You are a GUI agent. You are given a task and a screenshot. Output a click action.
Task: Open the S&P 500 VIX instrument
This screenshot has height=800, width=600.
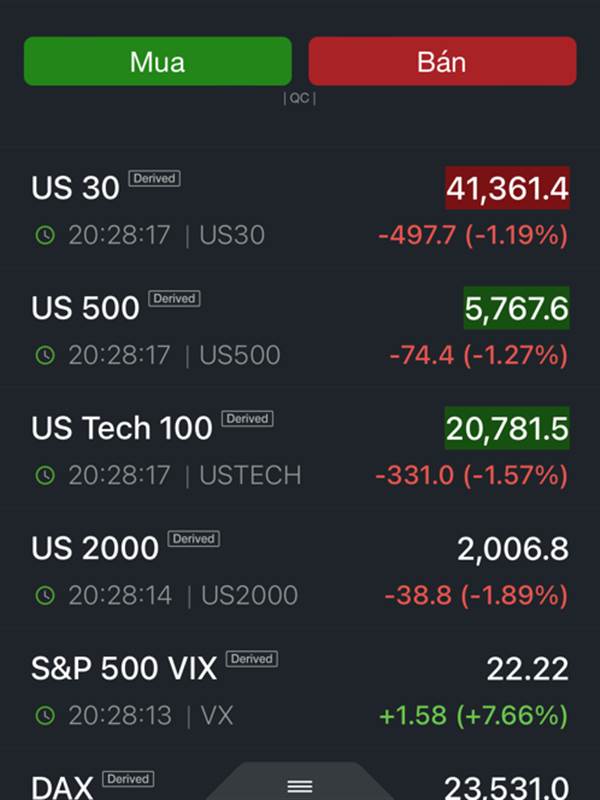[x=300, y=690]
